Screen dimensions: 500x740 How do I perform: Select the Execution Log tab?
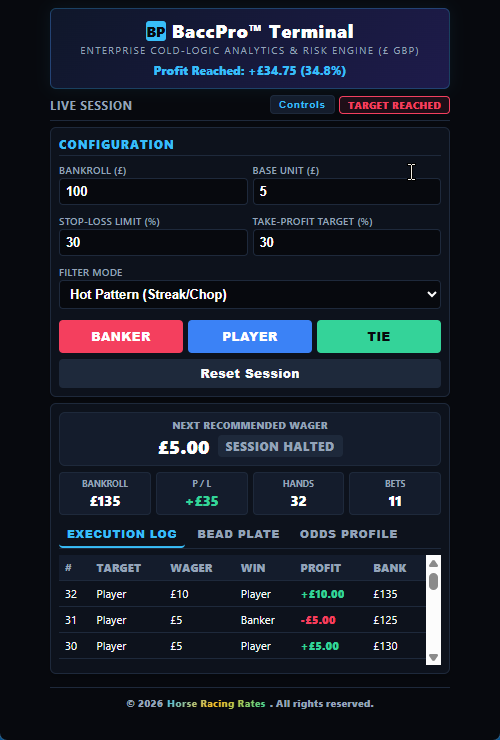(122, 534)
